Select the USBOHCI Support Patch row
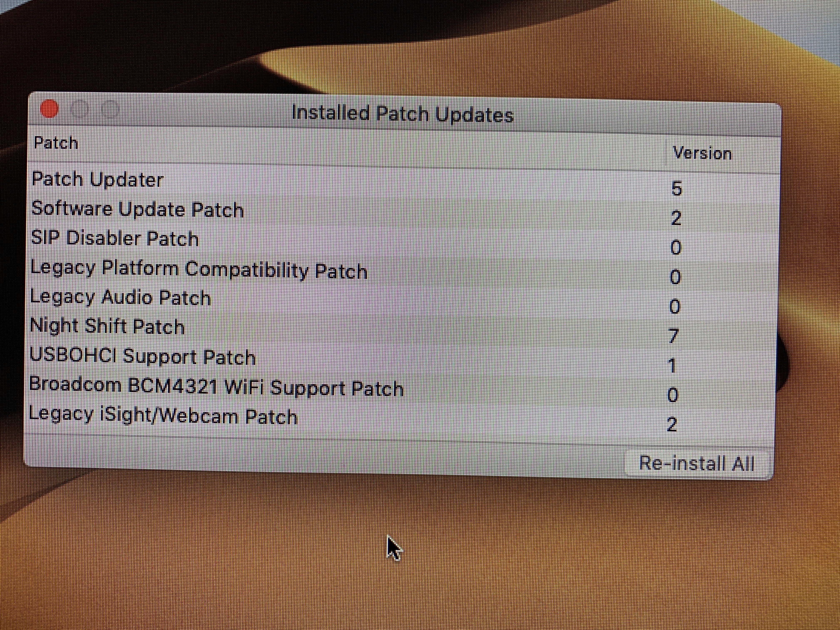 point(142,357)
